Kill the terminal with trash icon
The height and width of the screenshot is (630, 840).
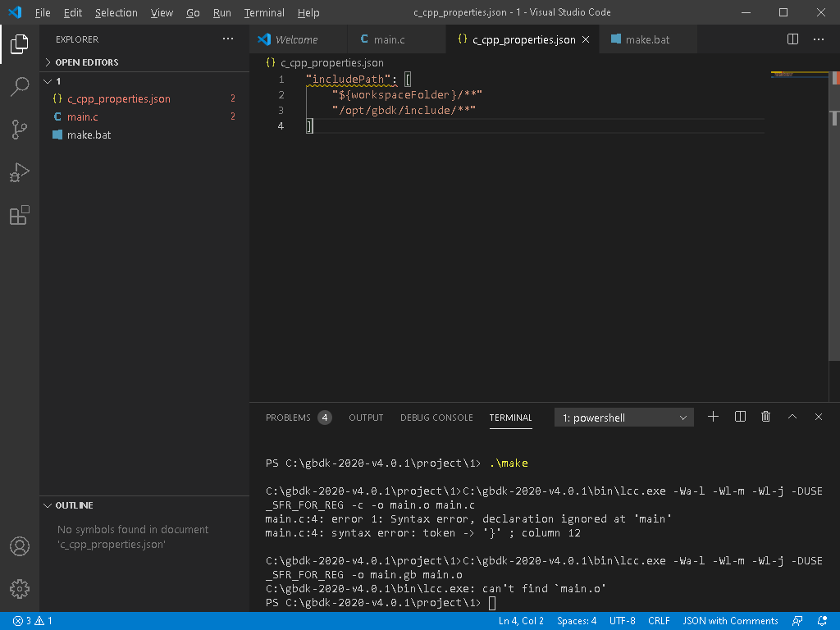tap(766, 417)
